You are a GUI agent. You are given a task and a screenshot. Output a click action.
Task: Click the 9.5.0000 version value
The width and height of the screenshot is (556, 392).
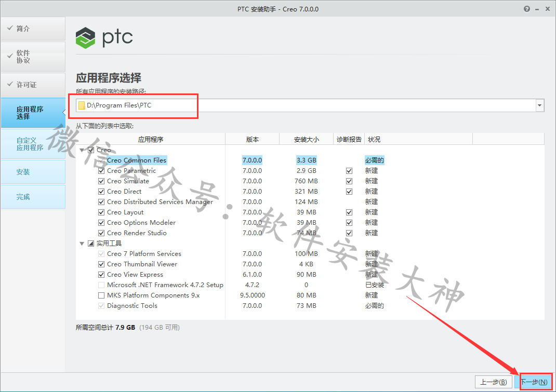click(253, 295)
